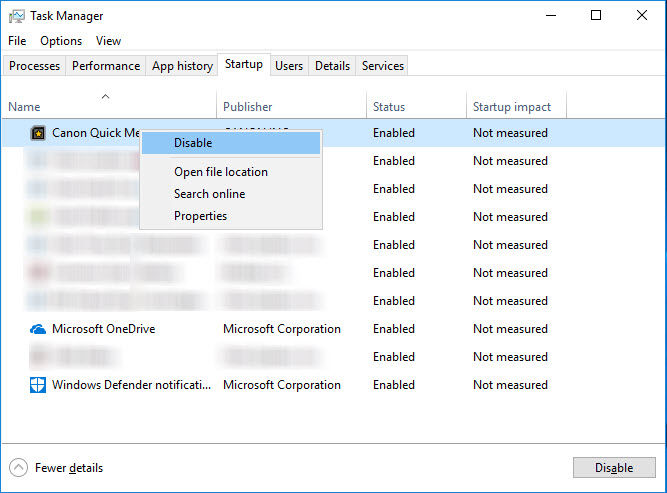
Task: Click the Canon Quick Menu startup icon
Action: pyautogui.click(x=38, y=133)
